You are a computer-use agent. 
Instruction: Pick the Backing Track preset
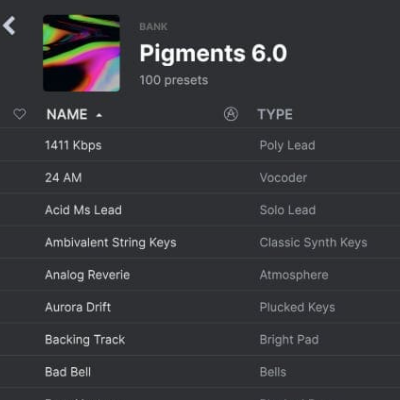pos(200,339)
